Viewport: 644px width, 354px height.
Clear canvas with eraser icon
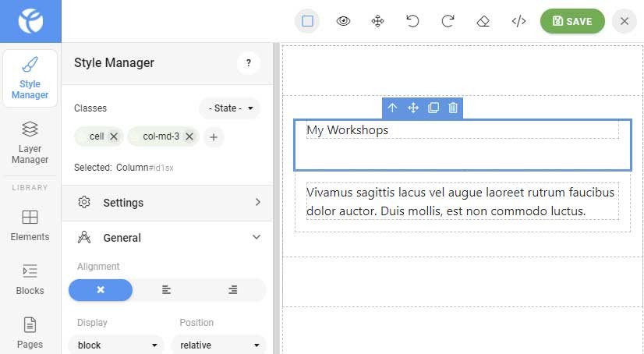483,21
